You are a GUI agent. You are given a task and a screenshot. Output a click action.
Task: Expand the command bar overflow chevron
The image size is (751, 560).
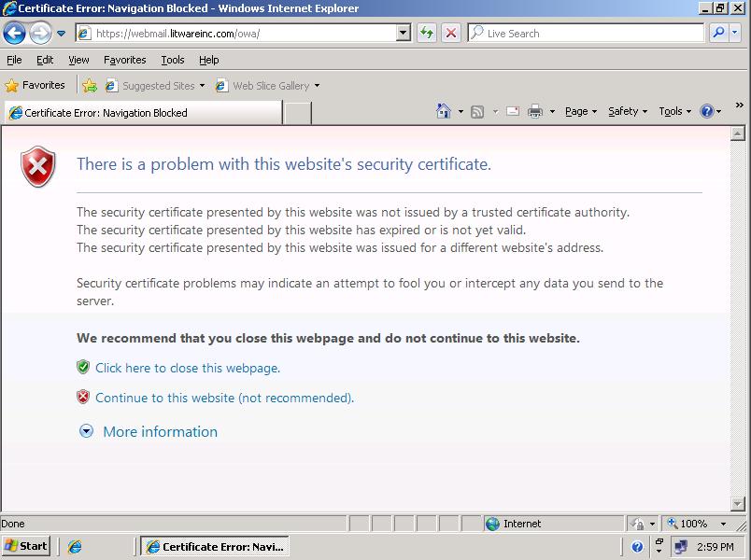point(740,105)
